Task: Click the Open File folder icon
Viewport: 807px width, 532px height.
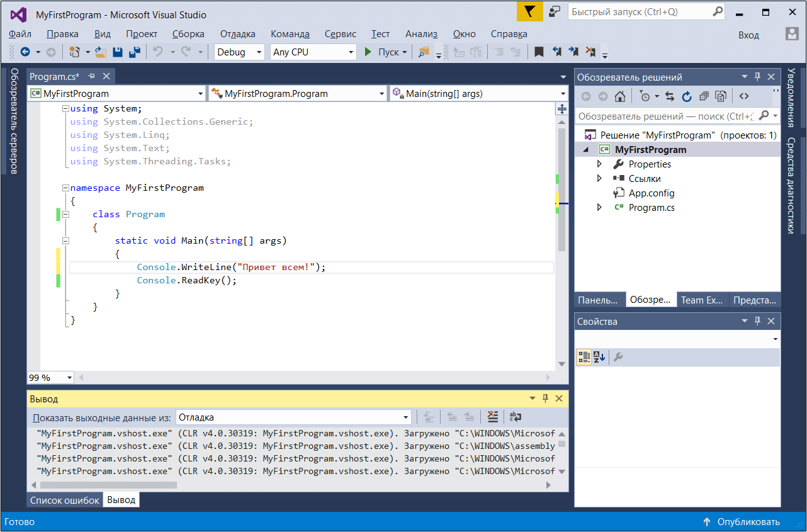Action: 101,52
